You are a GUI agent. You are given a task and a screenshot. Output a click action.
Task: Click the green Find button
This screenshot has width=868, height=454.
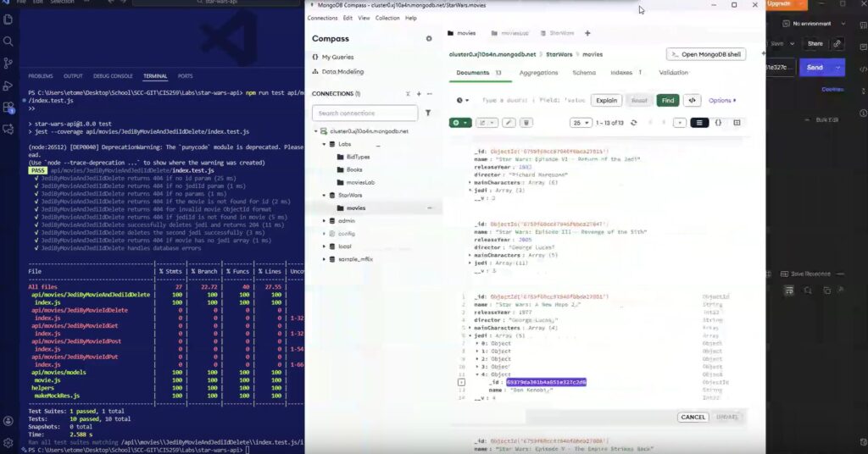click(668, 100)
